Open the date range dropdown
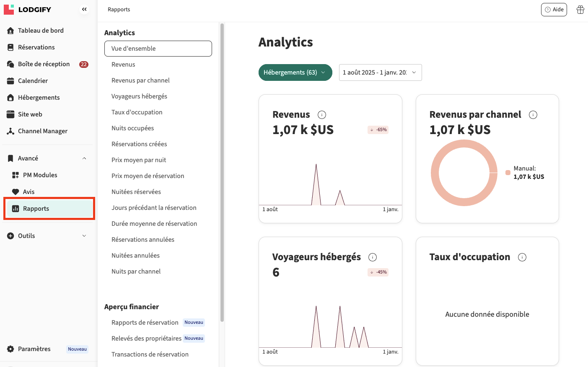The height and width of the screenshot is (367, 588). (x=380, y=72)
